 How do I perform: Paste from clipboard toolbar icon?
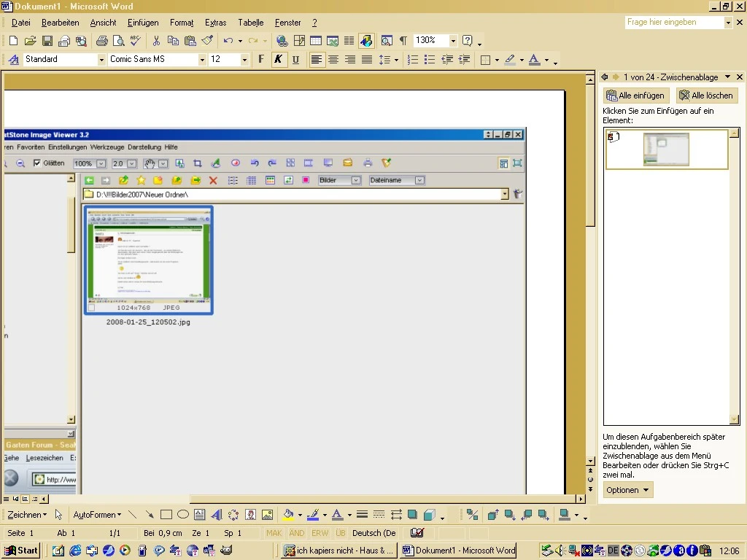click(x=190, y=41)
